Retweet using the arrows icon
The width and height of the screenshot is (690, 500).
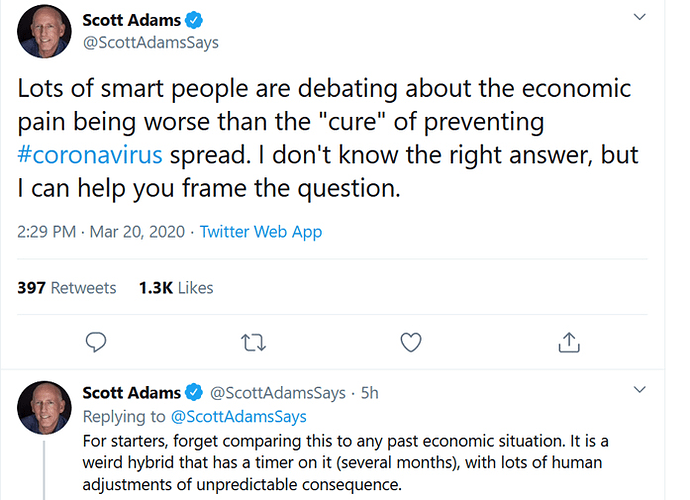click(x=253, y=342)
